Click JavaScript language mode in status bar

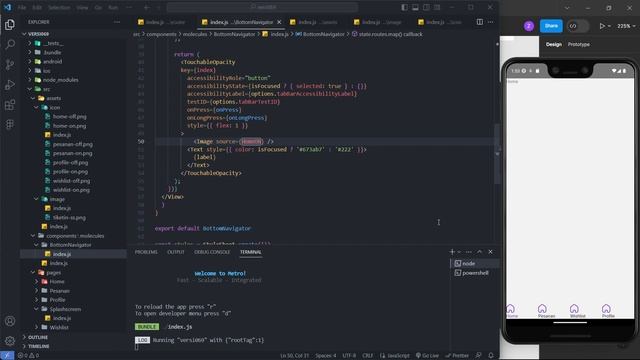pyautogui.click(x=394, y=356)
